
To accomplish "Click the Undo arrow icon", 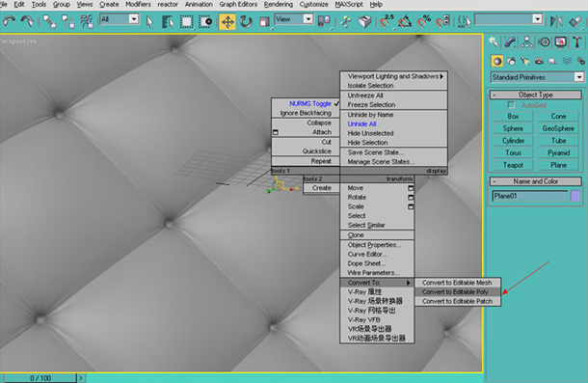I will (10, 21).
